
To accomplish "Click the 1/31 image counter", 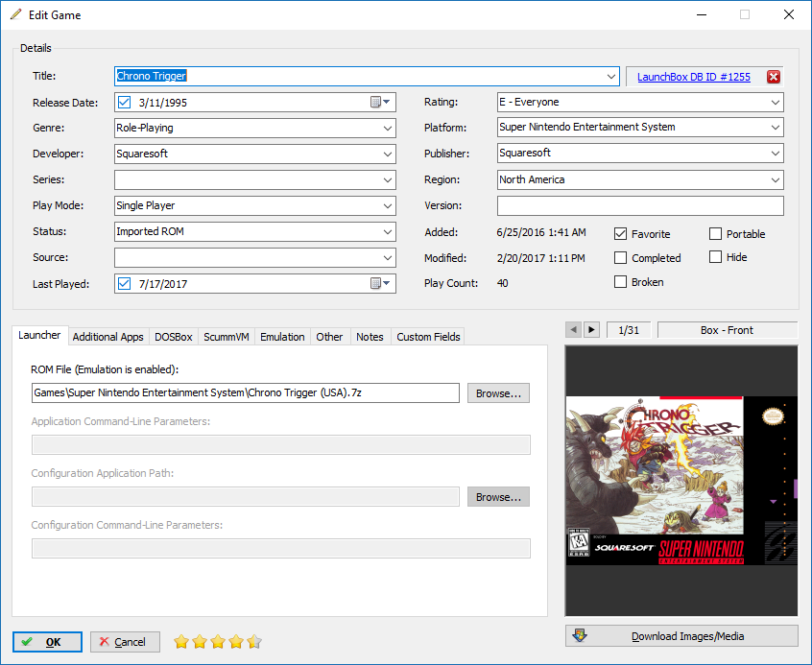I will [629, 330].
